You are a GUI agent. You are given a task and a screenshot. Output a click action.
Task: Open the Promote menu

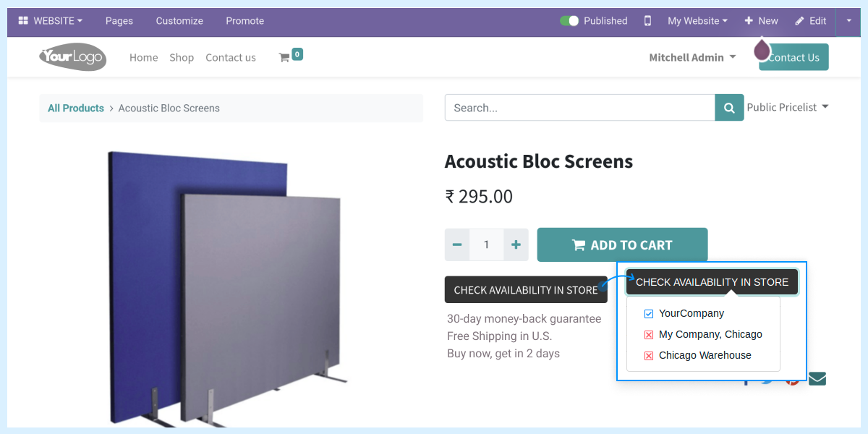tap(244, 21)
